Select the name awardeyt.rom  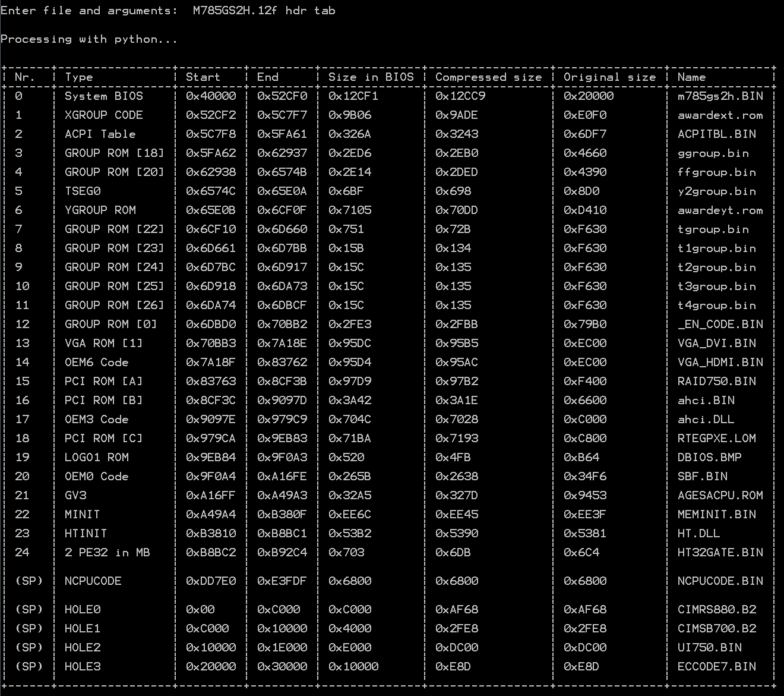720,210
